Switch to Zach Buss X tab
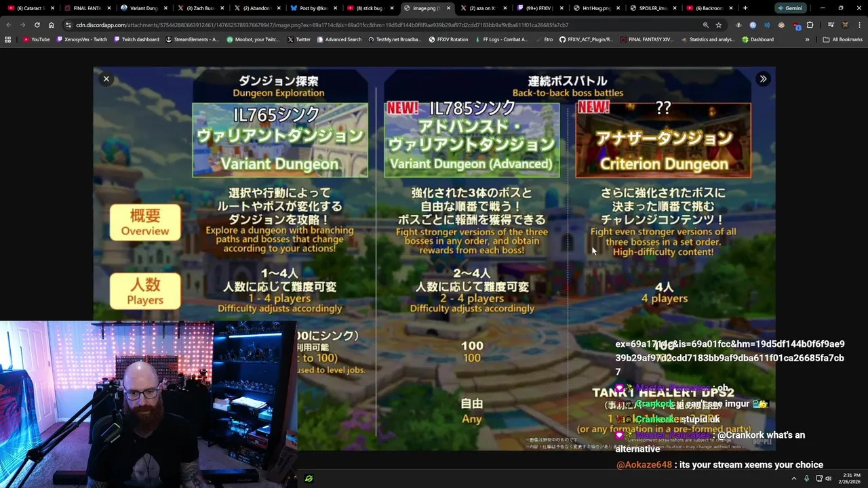The image size is (868, 488). tap(201, 8)
